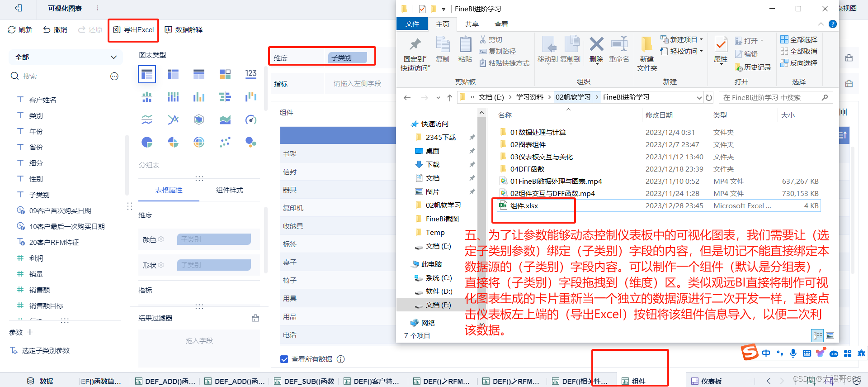The image size is (868, 387).
Task: Expand the 新建项目 dropdown in Explorer
Action: click(682, 39)
